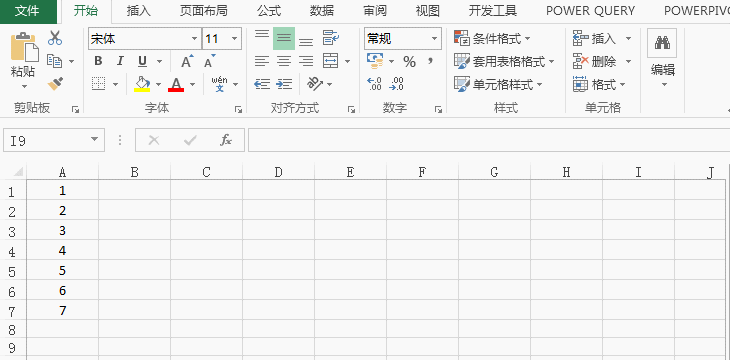730x360 pixels.
Task: Open font size dropdown
Action: coord(234,39)
